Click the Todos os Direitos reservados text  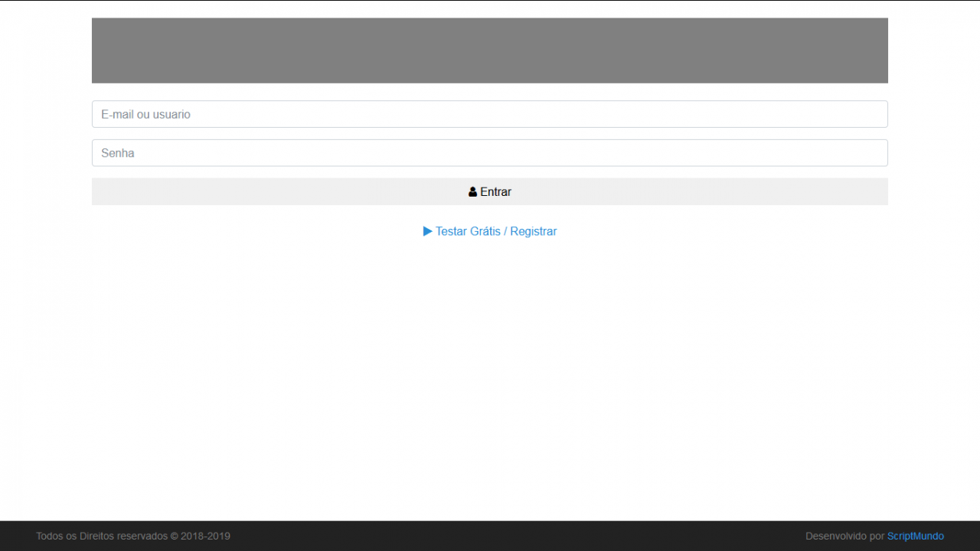point(101,536)
